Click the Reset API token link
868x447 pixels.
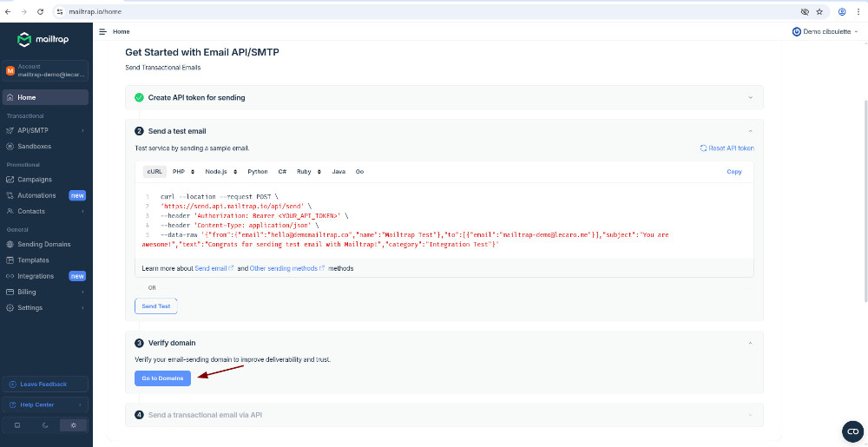point(727,148)
